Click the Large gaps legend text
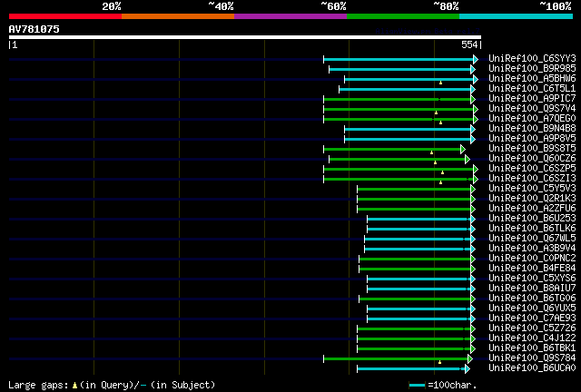Screen dimensions: 581x392 point(111,385)
